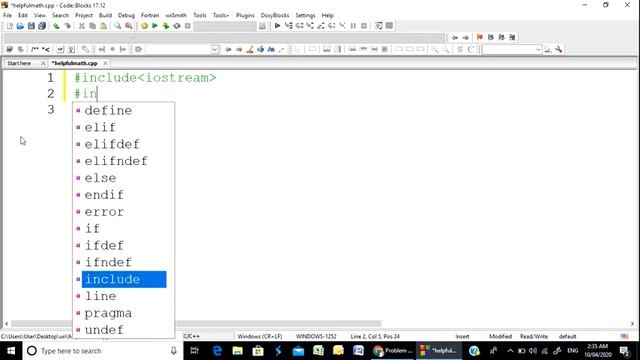Click the Build and run icon
Viewport: 640px width, 360px height.
coord(166,26)
